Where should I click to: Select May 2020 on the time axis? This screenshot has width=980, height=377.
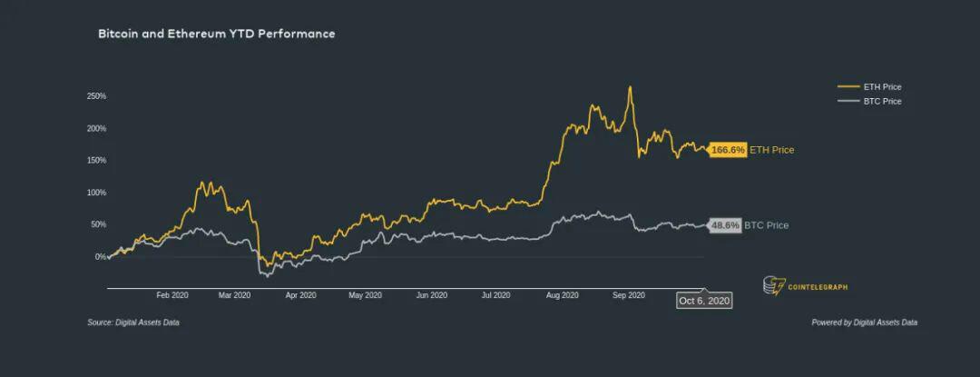coord(365,295)
